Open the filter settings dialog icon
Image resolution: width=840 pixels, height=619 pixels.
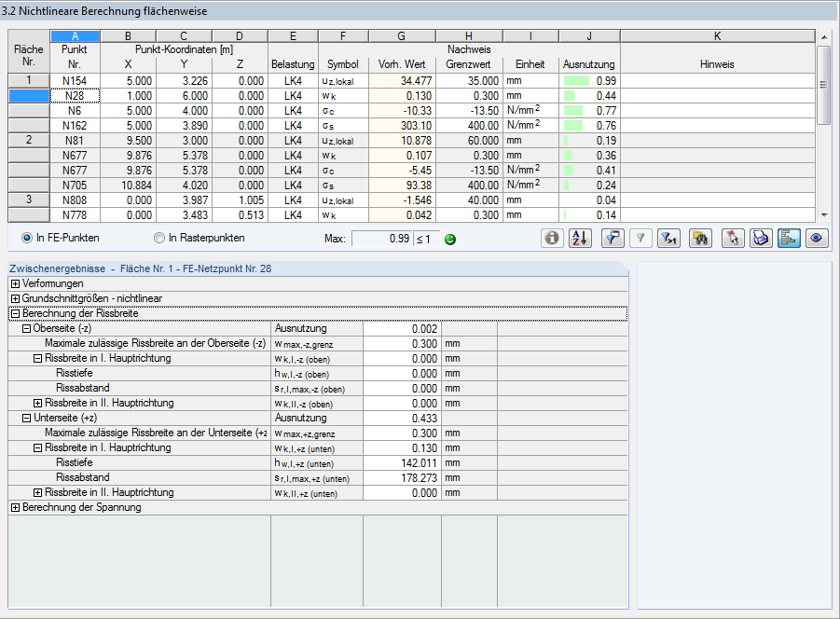613,238
